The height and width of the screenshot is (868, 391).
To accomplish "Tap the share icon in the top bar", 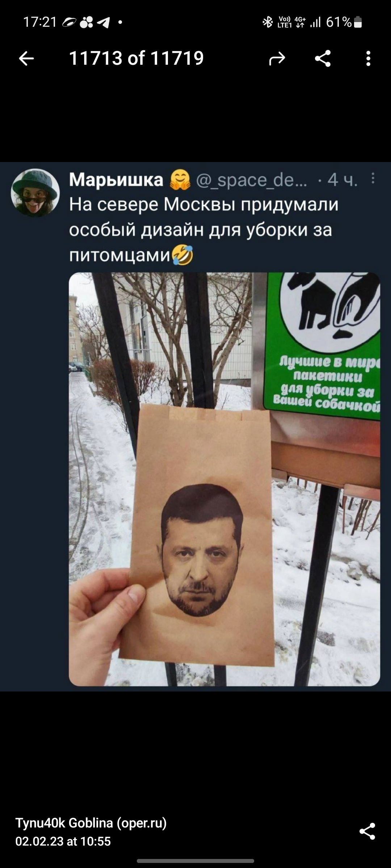I will [x=323, y=58].
